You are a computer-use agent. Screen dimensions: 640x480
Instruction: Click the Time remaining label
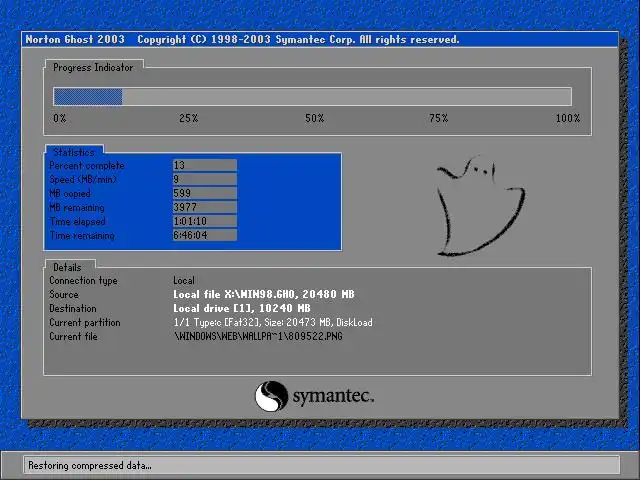click(82, 236)
